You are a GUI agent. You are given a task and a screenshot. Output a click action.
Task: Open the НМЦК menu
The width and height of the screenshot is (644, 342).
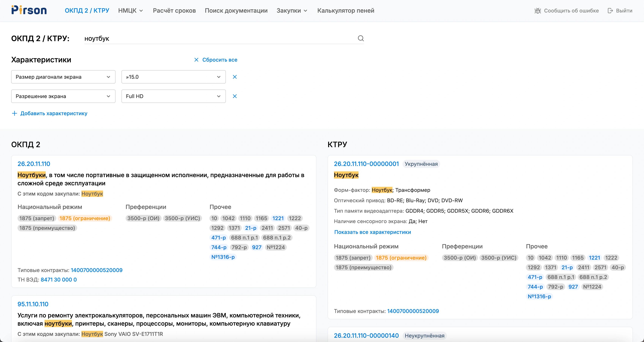click(x=130, y=11)
